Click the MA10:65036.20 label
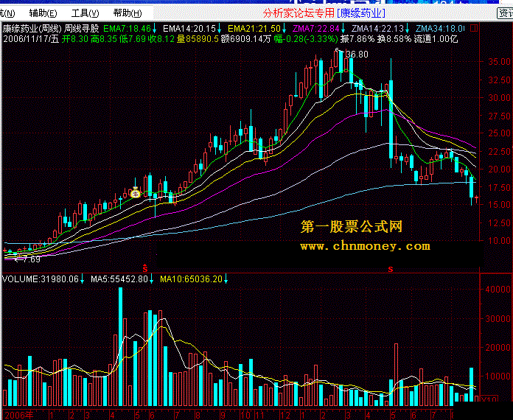Screen dimensions: 513x420 tap(192, 279)
